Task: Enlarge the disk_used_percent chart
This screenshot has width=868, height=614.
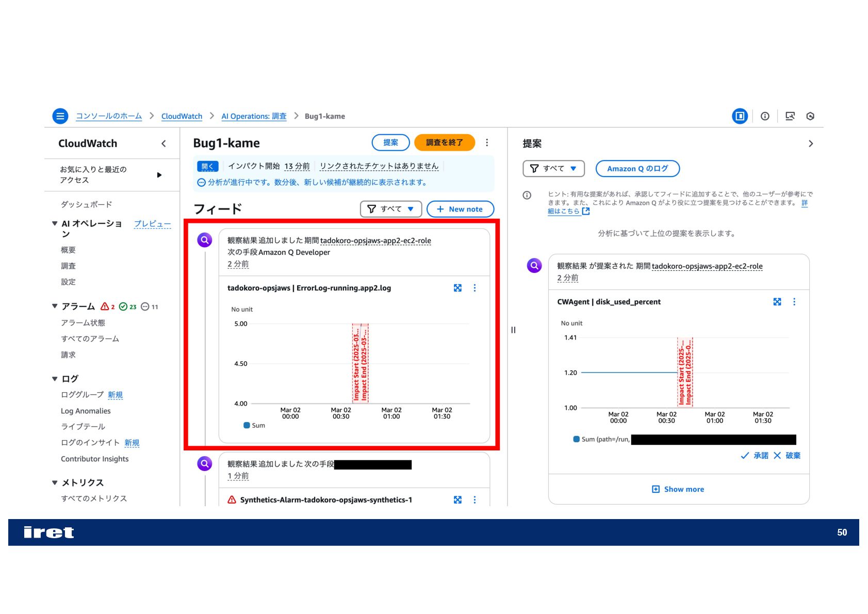Action: pyautogui.click(x=777, y=302)
